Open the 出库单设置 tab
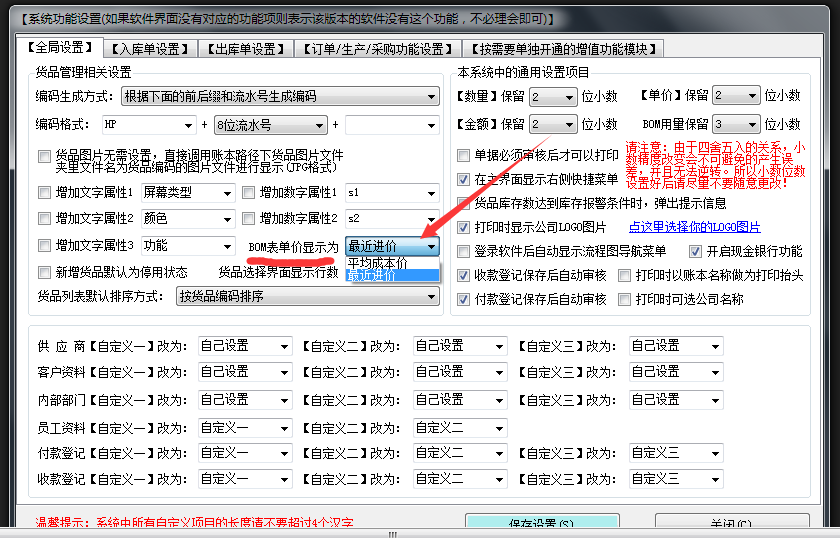The height and width of the screenshot is (538, 840). pyautogui.click(x=244, y=49)
